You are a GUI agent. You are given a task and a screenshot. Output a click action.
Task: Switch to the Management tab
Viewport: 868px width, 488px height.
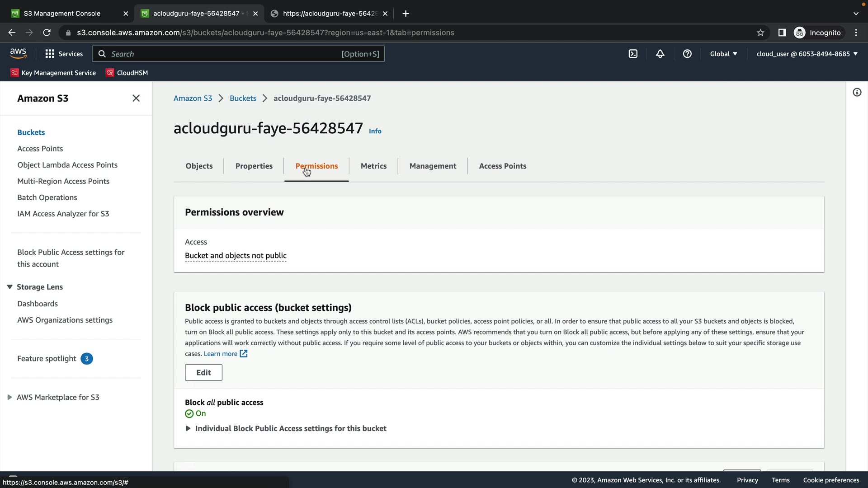433,166
